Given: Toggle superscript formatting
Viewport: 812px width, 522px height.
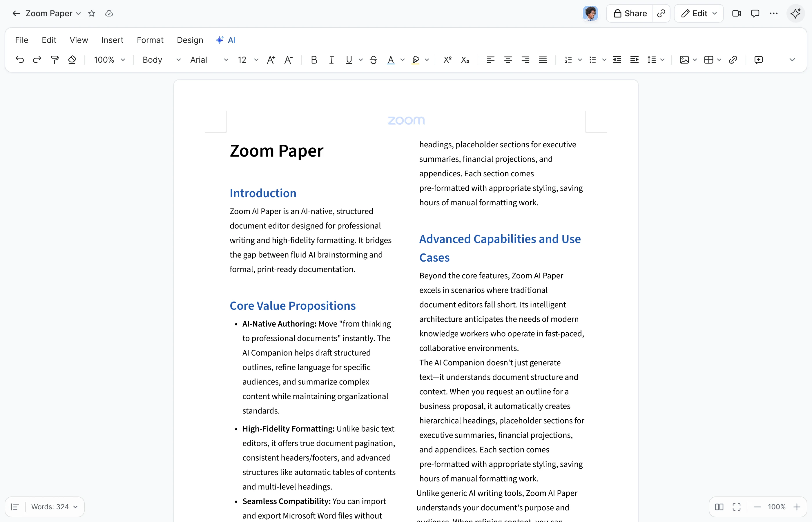Looking at the screenshot, I should (447, 60).
